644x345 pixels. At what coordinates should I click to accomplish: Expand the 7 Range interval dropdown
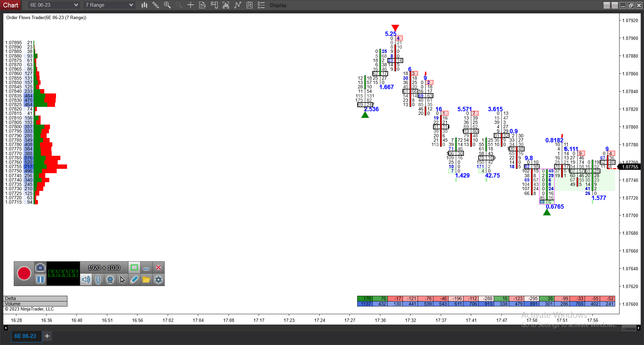131,5
